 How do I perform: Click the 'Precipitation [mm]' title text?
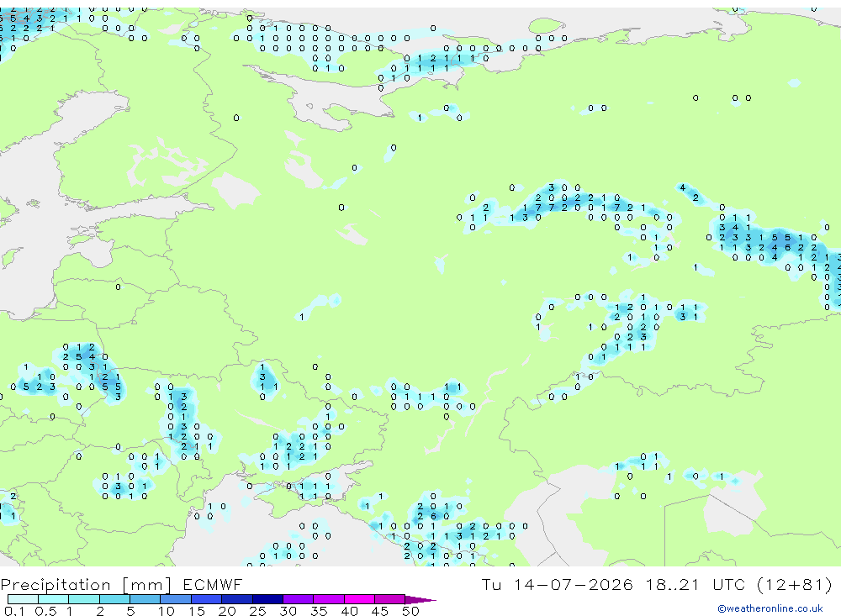point(86,584)
